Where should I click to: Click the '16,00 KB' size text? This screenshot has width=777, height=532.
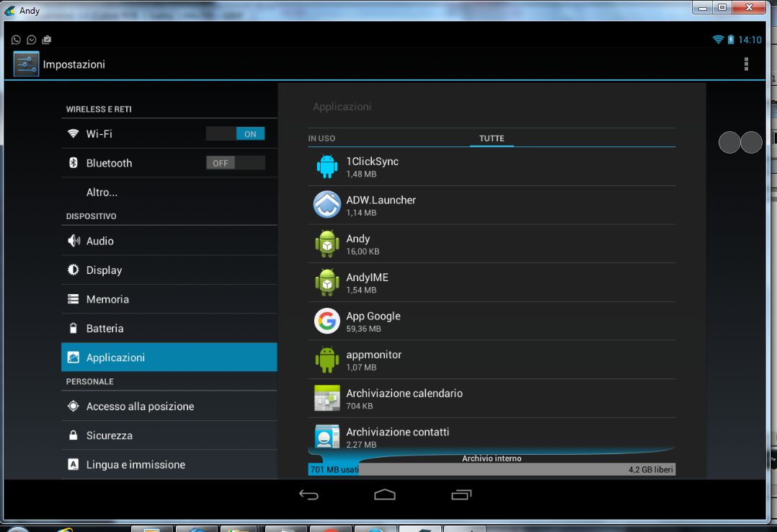coord(363,252)
